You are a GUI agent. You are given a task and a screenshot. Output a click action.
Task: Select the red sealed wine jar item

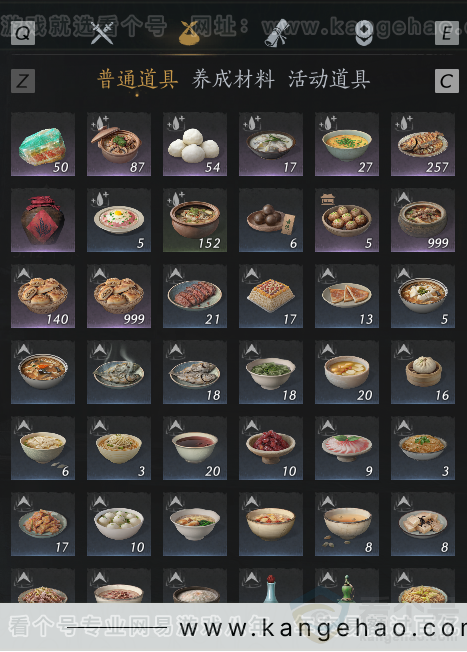pyautogui.click(x=43, y=220)
